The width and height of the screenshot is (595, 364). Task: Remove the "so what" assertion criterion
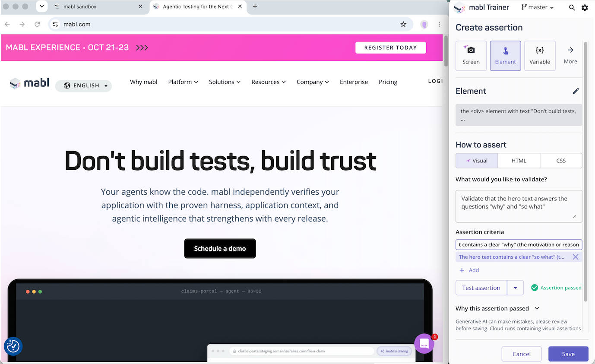pos(575,257)
